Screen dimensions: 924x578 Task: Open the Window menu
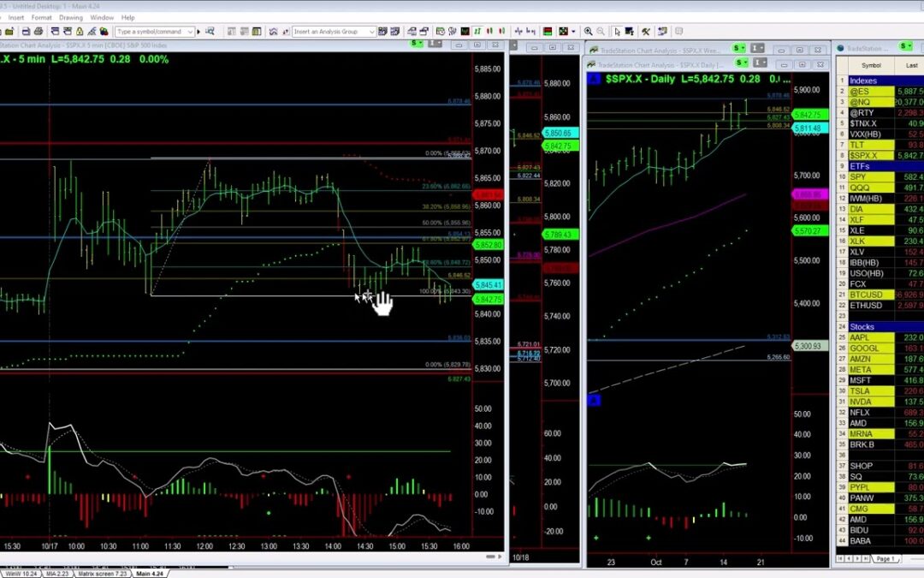tap(102, 18)
